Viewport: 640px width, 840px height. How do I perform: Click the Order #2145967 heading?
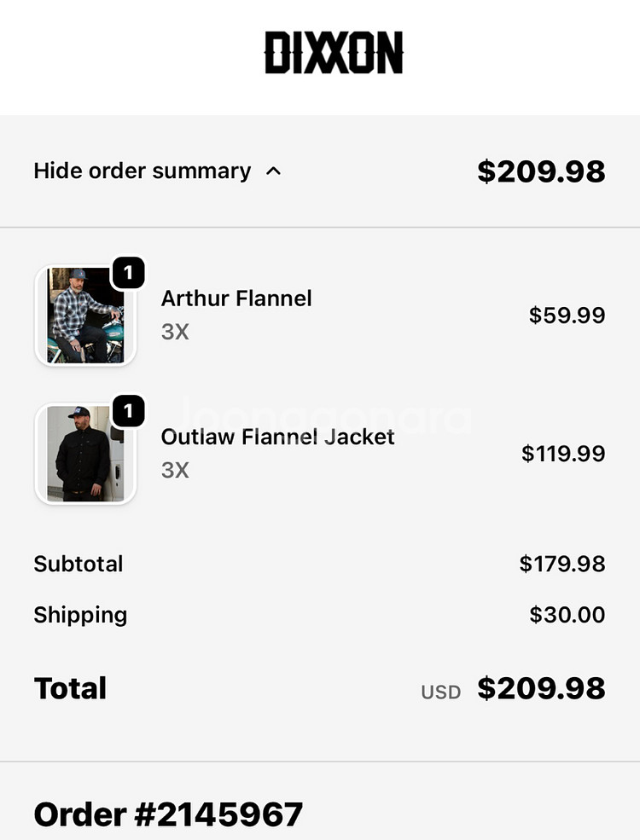(168, 814)
